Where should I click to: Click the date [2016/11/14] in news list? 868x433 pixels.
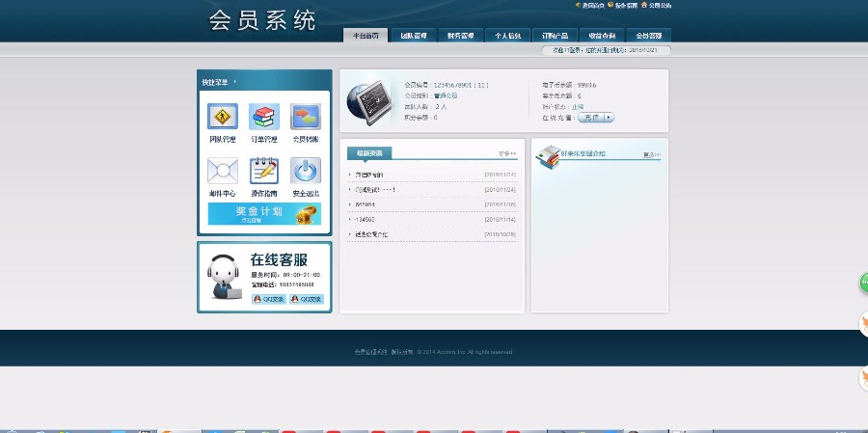tap(501, 219)
